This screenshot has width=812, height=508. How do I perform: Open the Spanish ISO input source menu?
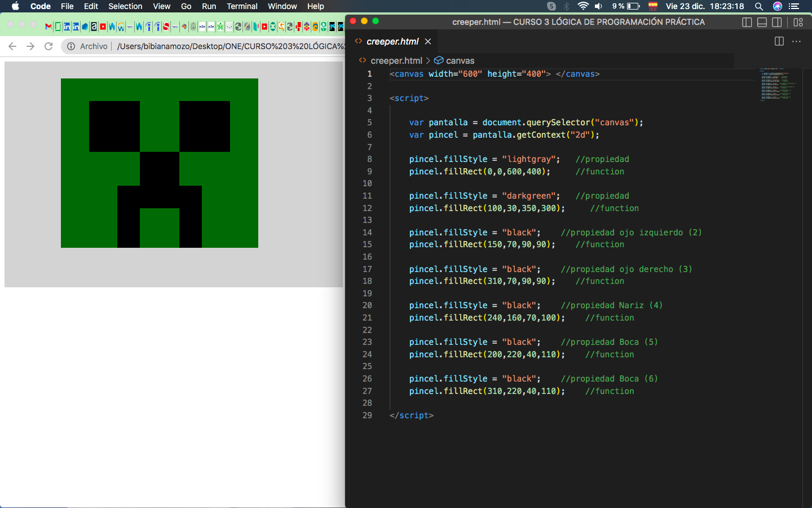point(653,6)
